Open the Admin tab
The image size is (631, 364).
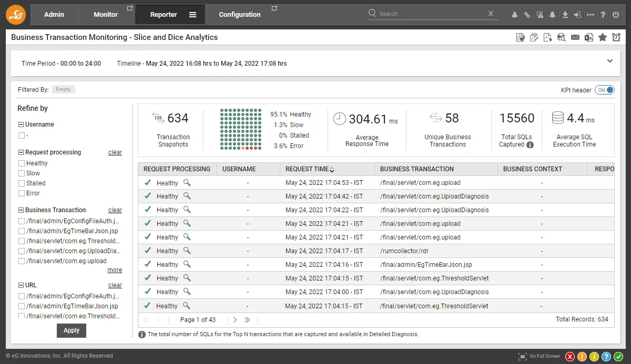[54, 15]
